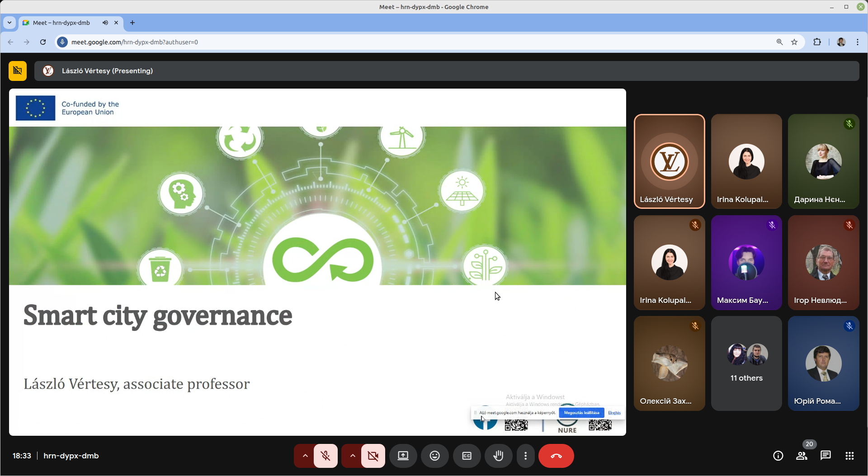The width and height of the screenshot is (868, 476).
Task: Turn on the camera
Action: pyautogui.click(x=373, y=456)
